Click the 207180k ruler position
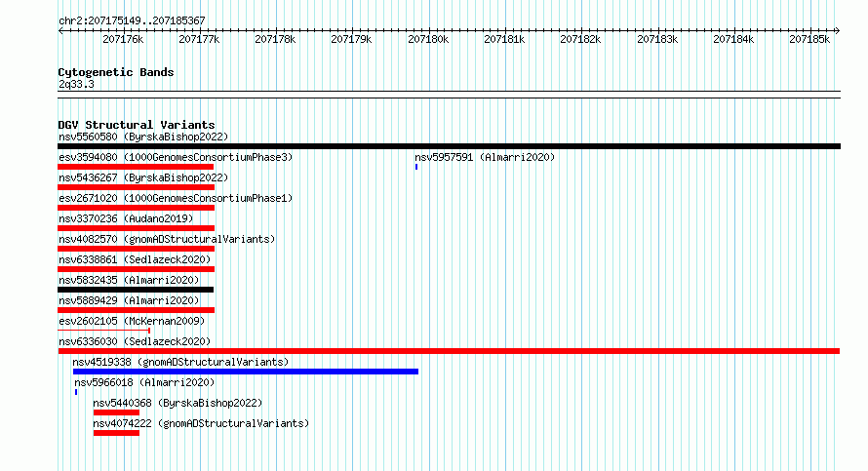 point(428,39)
